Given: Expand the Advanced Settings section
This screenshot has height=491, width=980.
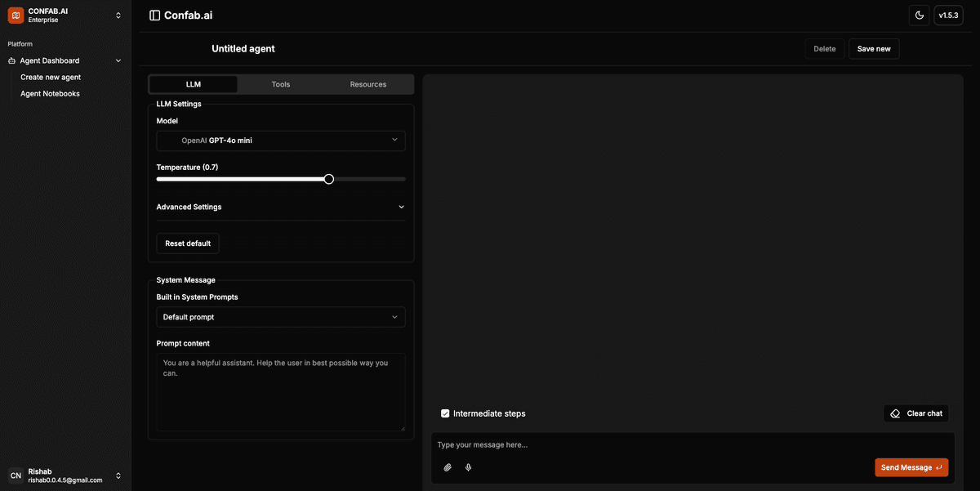Looking at the screenshot, I should (280, 208).
